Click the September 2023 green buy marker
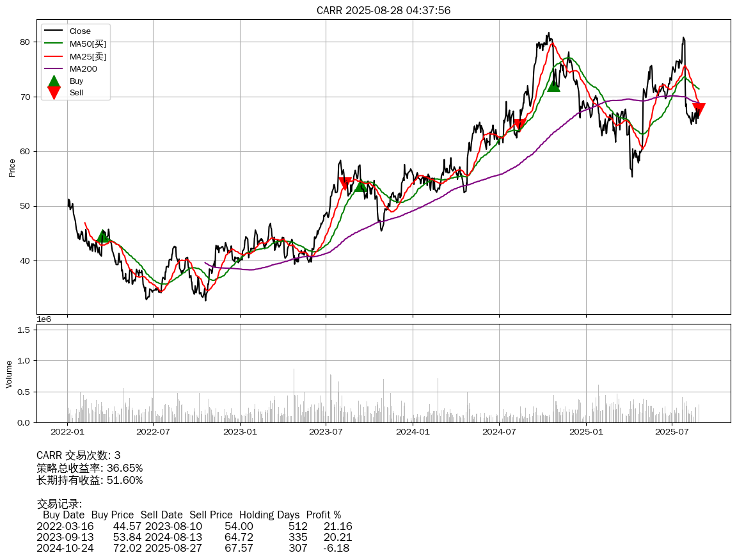 point(361,185)
